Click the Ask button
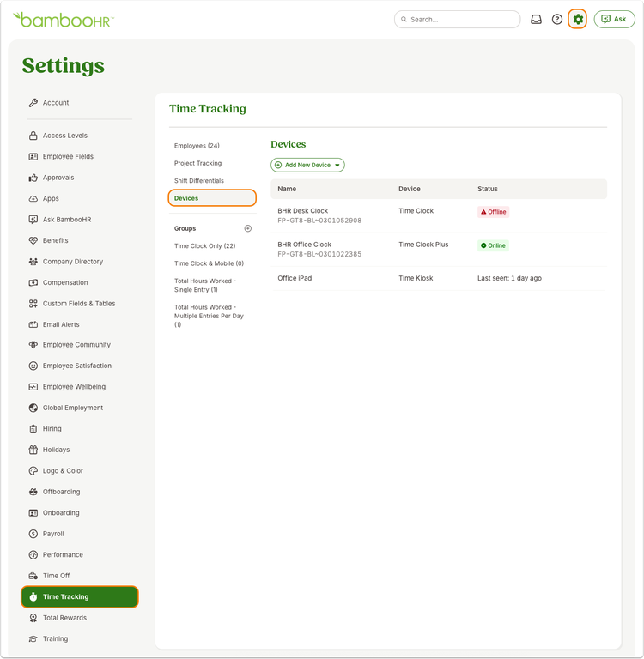Image resolution: width=644 pixels, height=659 pixels. point(614,20)
